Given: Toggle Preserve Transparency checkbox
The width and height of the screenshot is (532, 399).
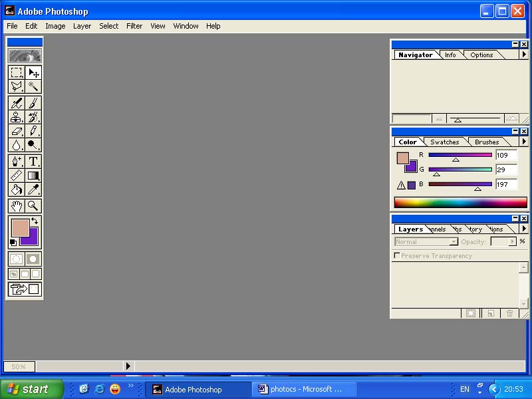Looking at the screenshot, I should click(x=396, y=255).
